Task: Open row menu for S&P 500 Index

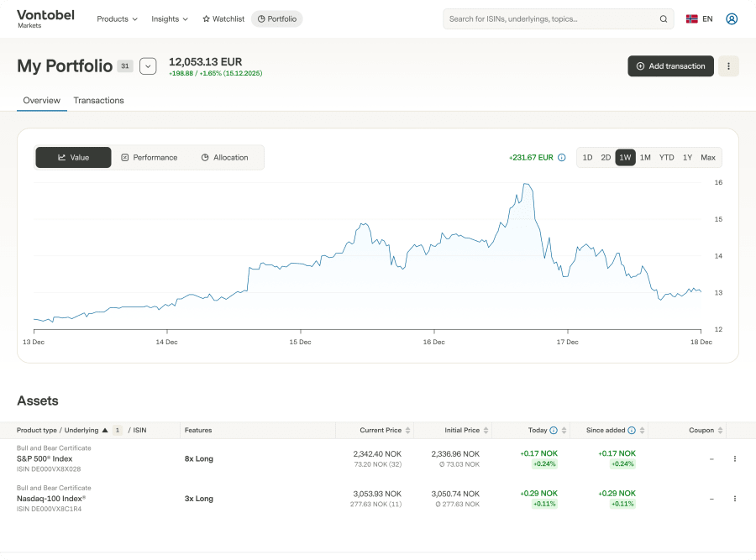Action: coord(735,458)
